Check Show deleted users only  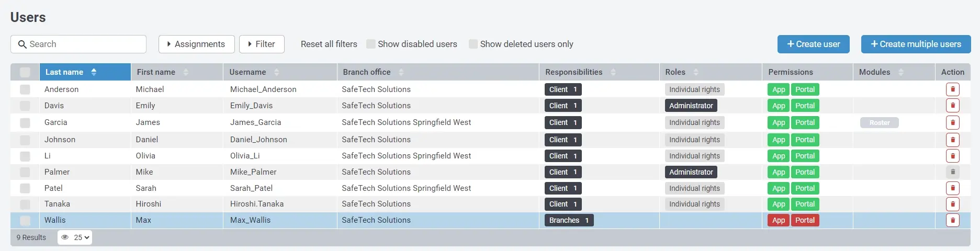pyautogui.click(x=473, y=44)
